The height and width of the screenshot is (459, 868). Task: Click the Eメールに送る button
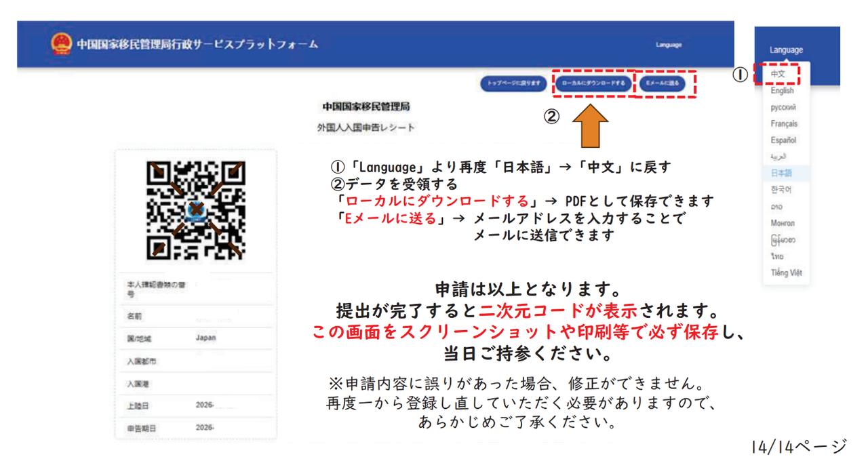coord(664,83)
